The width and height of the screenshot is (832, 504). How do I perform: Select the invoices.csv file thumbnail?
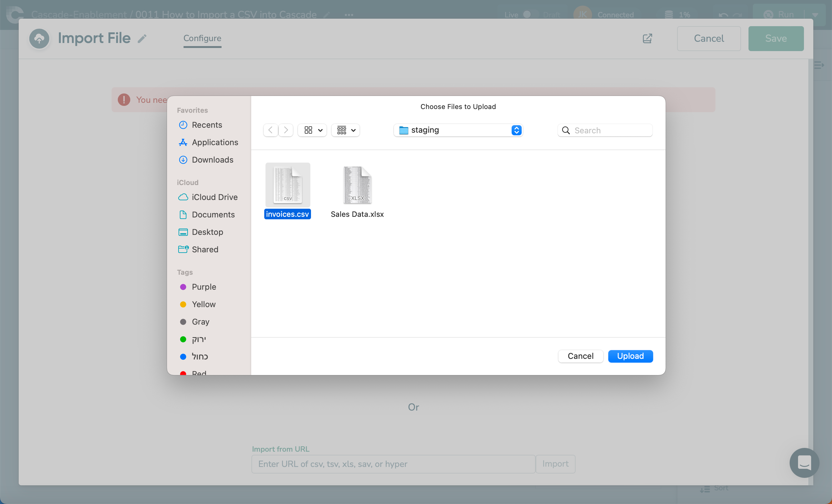coord(287,185)
